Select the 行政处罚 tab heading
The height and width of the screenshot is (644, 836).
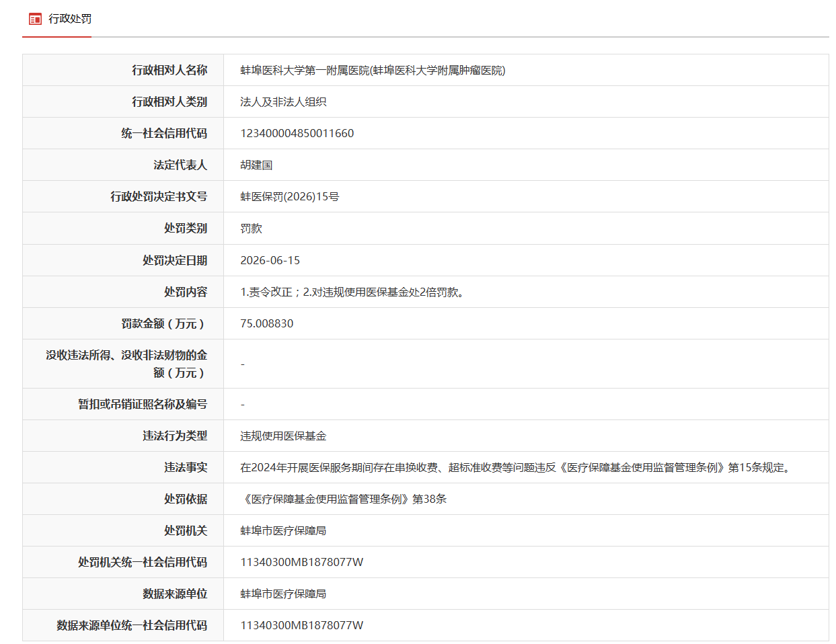pos(70,19)
